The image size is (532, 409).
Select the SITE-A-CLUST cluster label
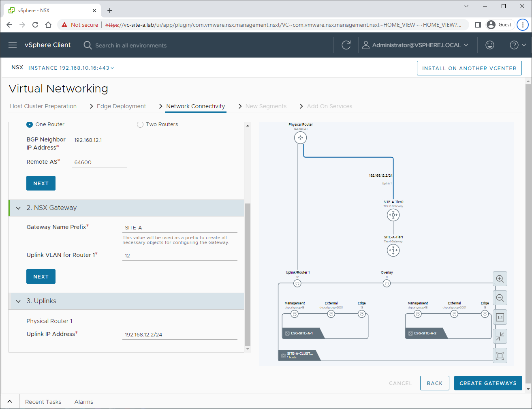pos(299,355)
